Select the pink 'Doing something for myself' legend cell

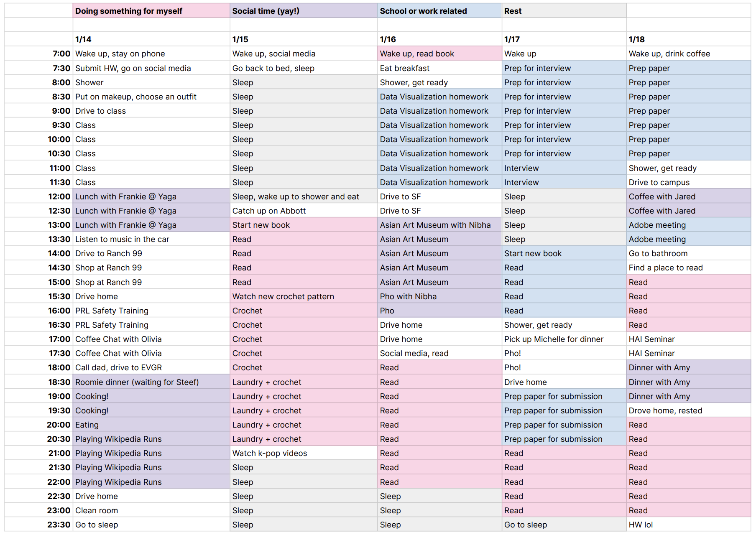(x=151, y=11)
